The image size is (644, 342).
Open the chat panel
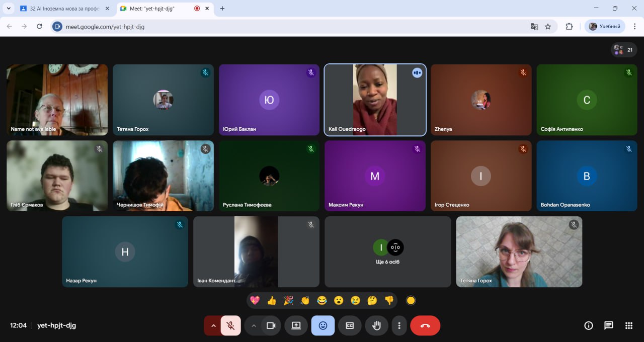(x=608, y=325)
